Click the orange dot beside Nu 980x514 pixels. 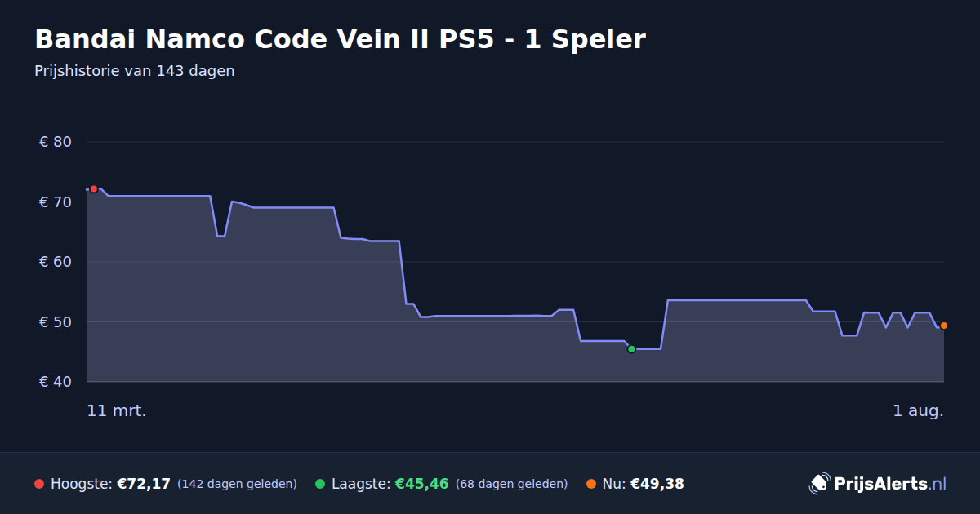coord(591,484)
